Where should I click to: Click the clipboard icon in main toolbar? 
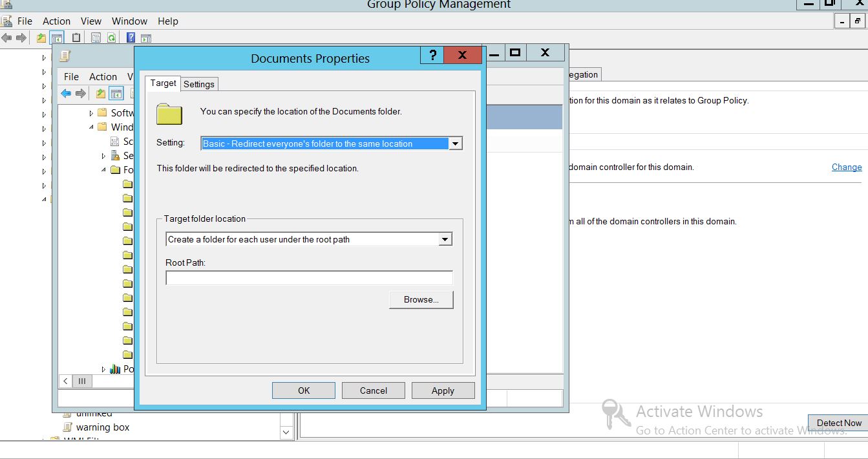76,38
